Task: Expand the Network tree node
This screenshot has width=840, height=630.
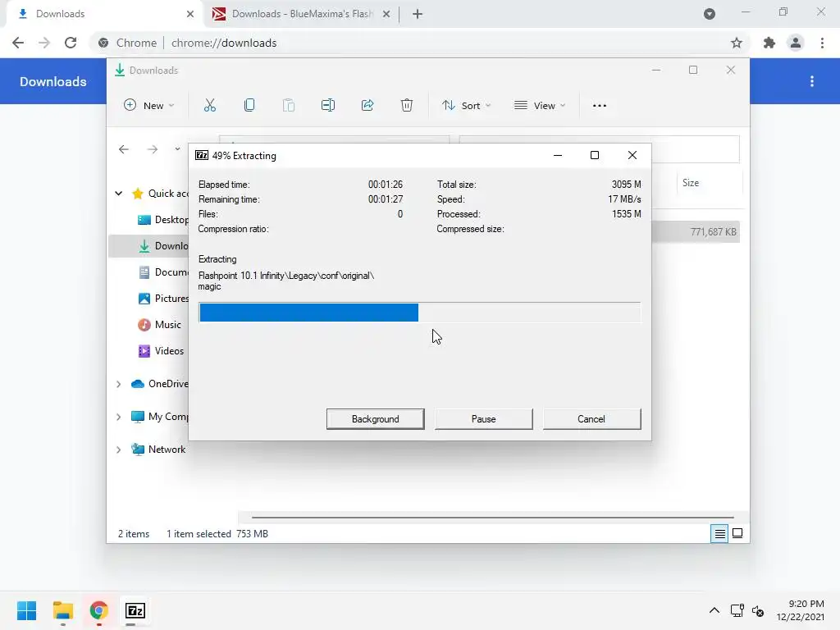Action: [x=119, y=450]
